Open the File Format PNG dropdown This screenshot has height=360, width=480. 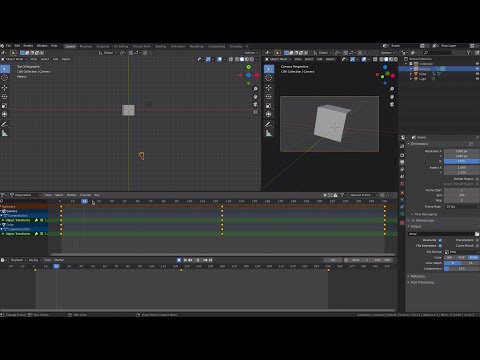[462, 252]
